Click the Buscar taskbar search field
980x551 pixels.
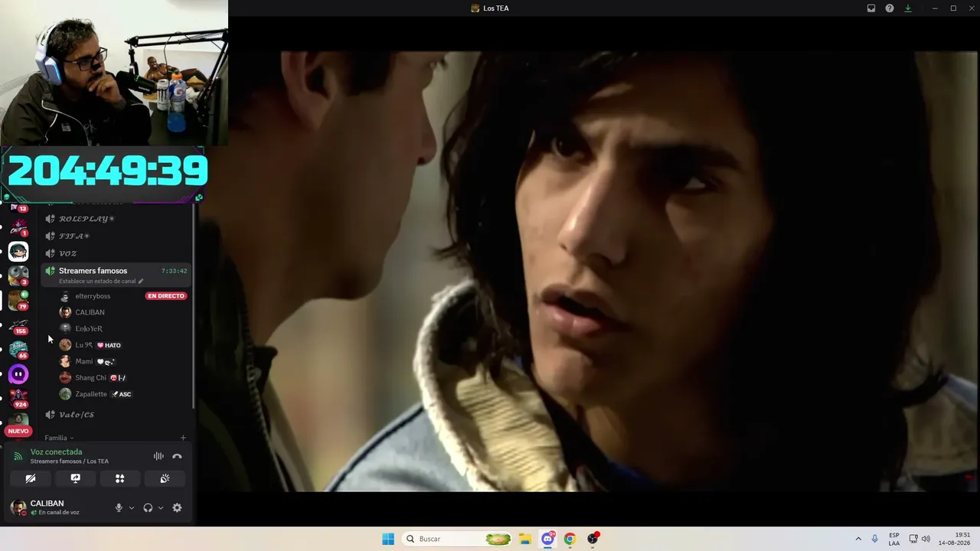(x=458, y=539)
